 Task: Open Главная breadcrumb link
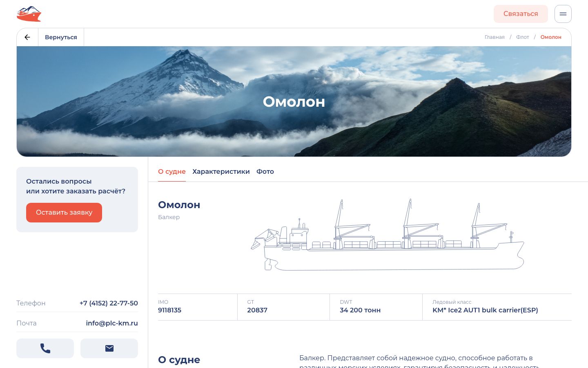(x=494, y=37)
